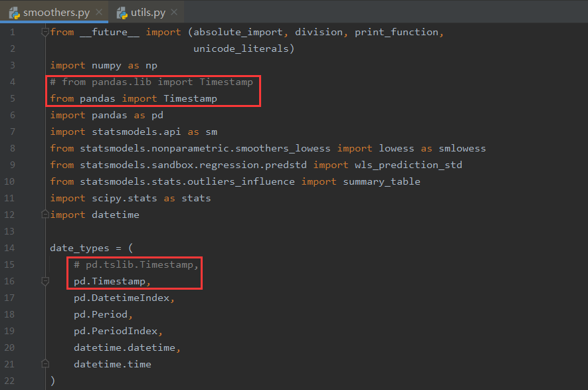Click commented '# pd.tslib.Timestamp,' line
The height and width of the screenshot is (390, 588).
click(x=136, y=264)
